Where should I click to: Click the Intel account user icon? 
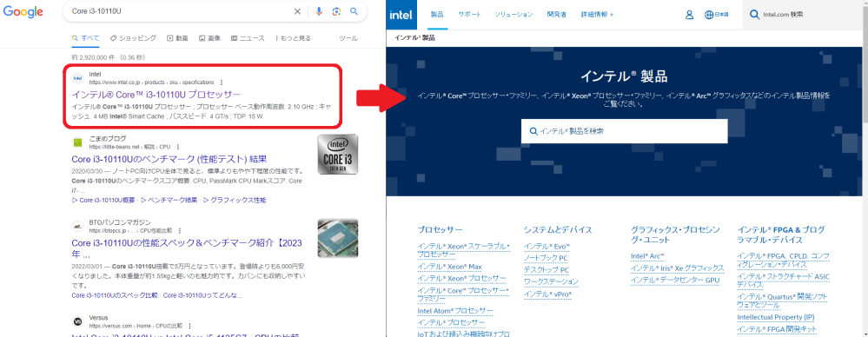[x=689, y=15]
